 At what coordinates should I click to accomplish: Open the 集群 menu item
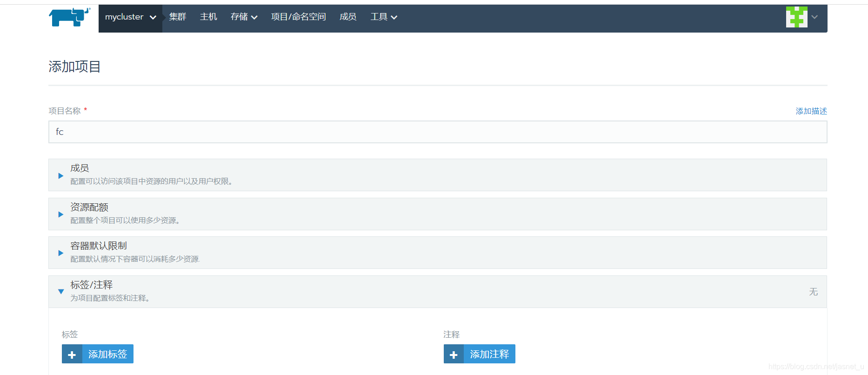click(x=178, y=17)
